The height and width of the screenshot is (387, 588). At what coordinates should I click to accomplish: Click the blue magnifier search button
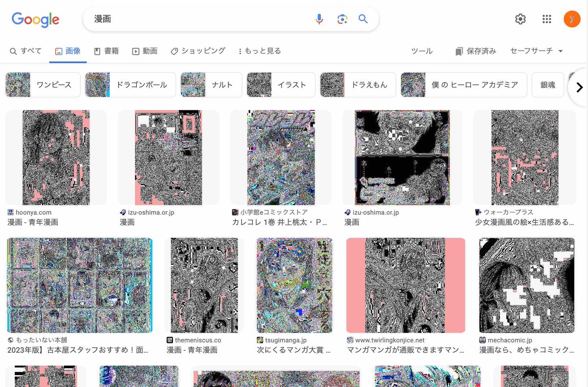[x=363, y=19]
